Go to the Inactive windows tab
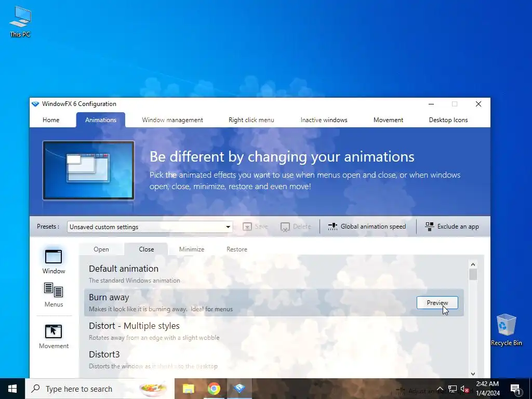The height and width of the screenshot is (399, 532). (x=324, y=120)
